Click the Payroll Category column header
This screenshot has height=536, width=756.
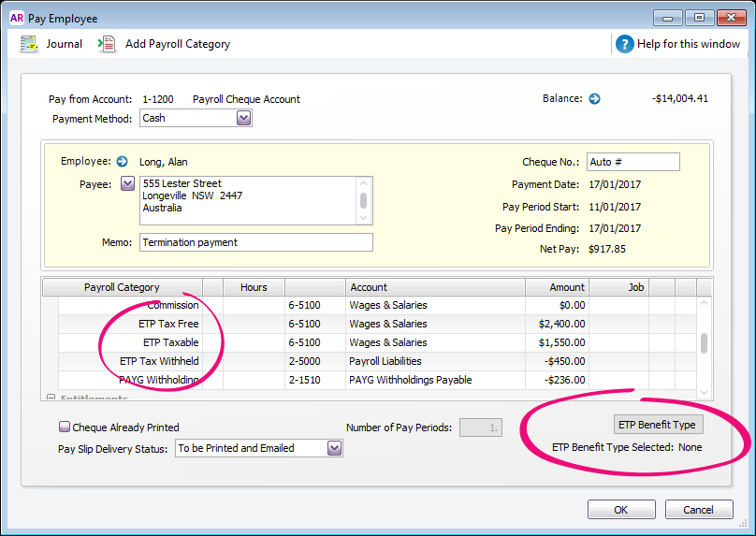click(x=122, y=287)
